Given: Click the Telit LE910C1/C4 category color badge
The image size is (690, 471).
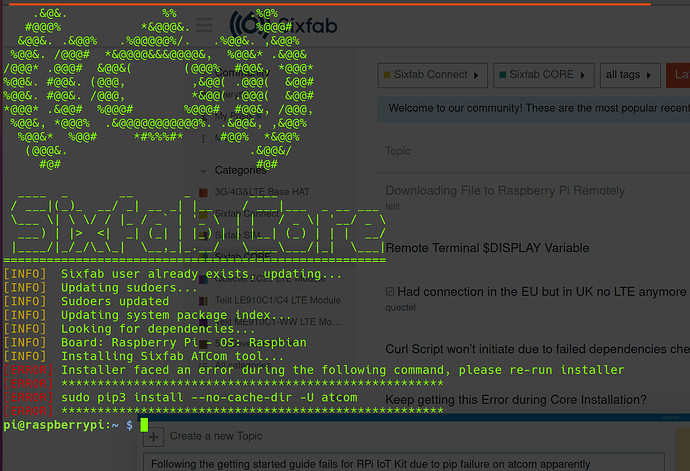Looking at the screenshot, I should (203, 301).
